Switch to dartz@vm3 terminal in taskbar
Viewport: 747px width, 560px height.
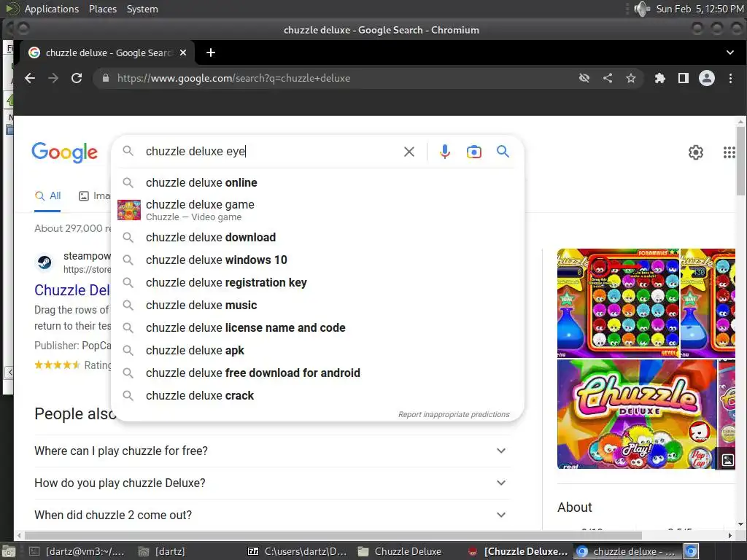[x=77, y=551]
